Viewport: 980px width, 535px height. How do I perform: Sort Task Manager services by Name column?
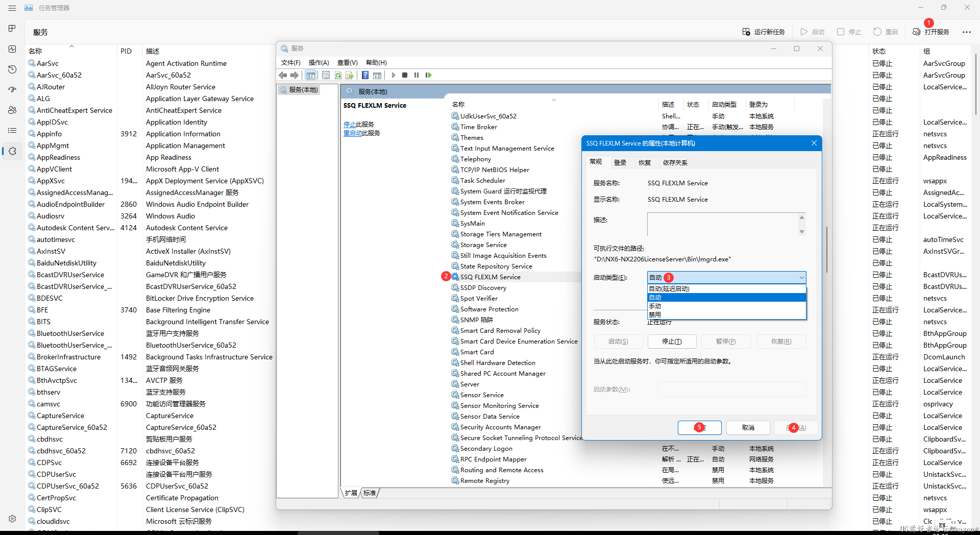[x=71, y=51]
